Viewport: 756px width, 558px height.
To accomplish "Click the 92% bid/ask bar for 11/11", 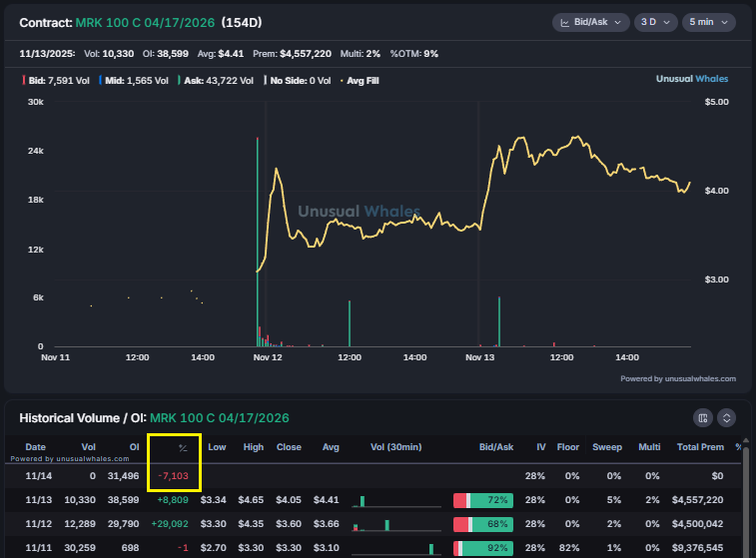I will [x=482, y=547].
